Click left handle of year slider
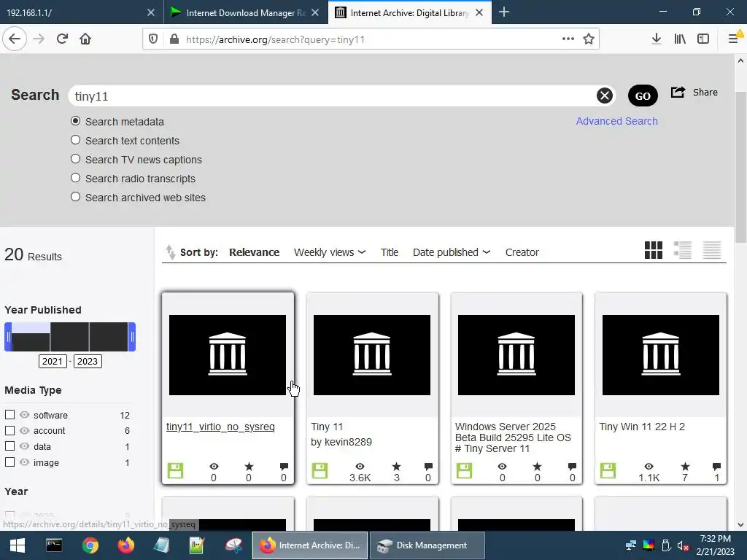The width and height of the screenshot is (747, 560). [x=7, y=337]
